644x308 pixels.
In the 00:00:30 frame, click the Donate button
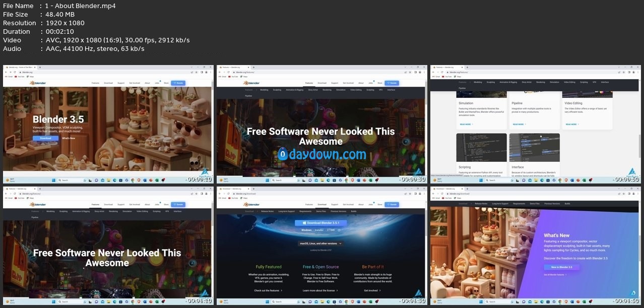pos(392,83)
